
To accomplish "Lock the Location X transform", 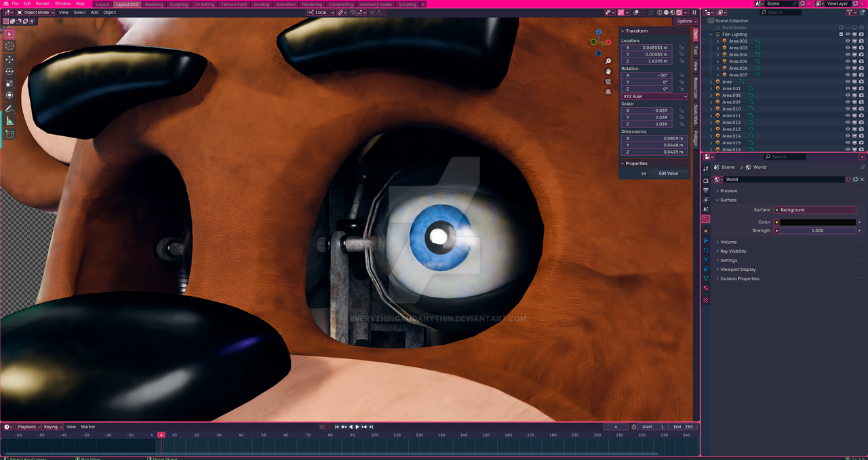I will click(681, 47).
